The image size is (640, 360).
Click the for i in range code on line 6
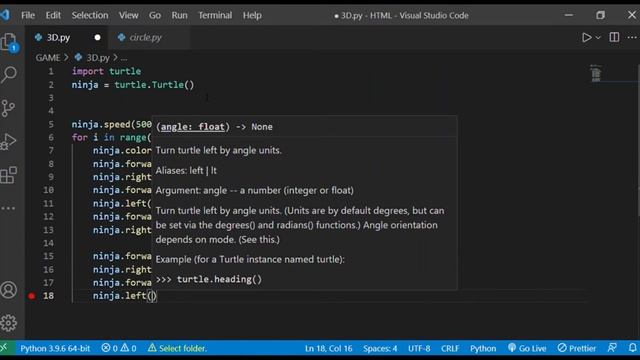tap(111, 138)
